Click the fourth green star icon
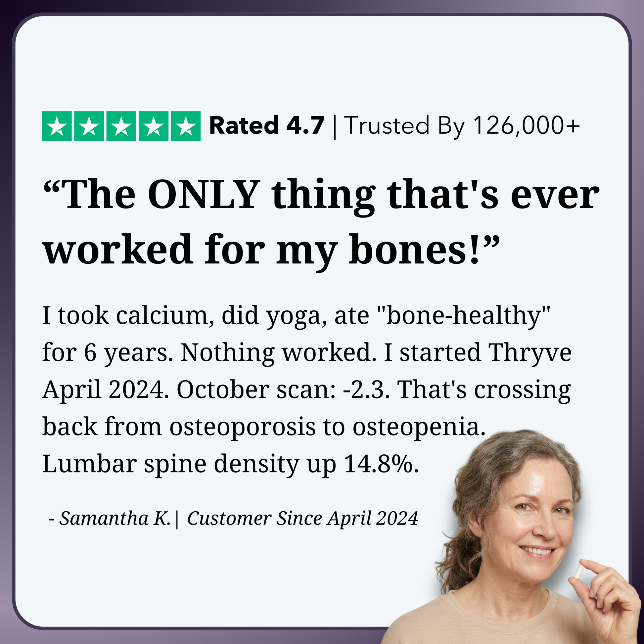 (x=154, y=126)
